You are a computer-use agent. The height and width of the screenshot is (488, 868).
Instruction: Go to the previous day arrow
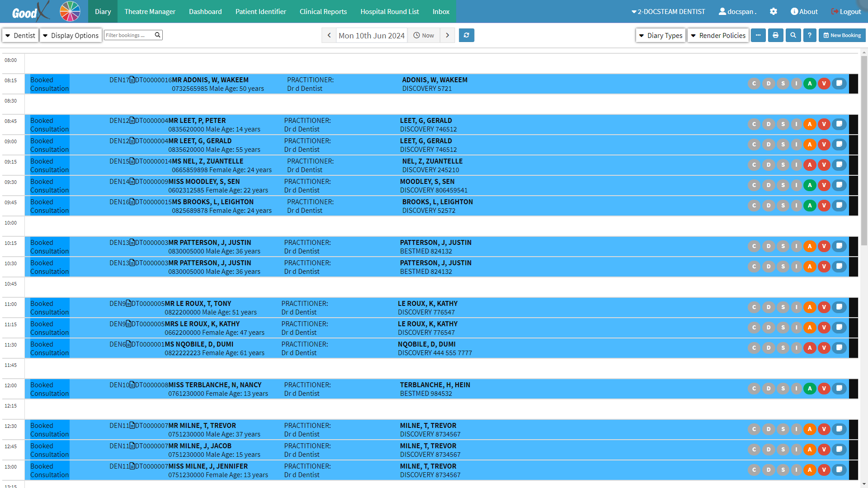(329, 35)
